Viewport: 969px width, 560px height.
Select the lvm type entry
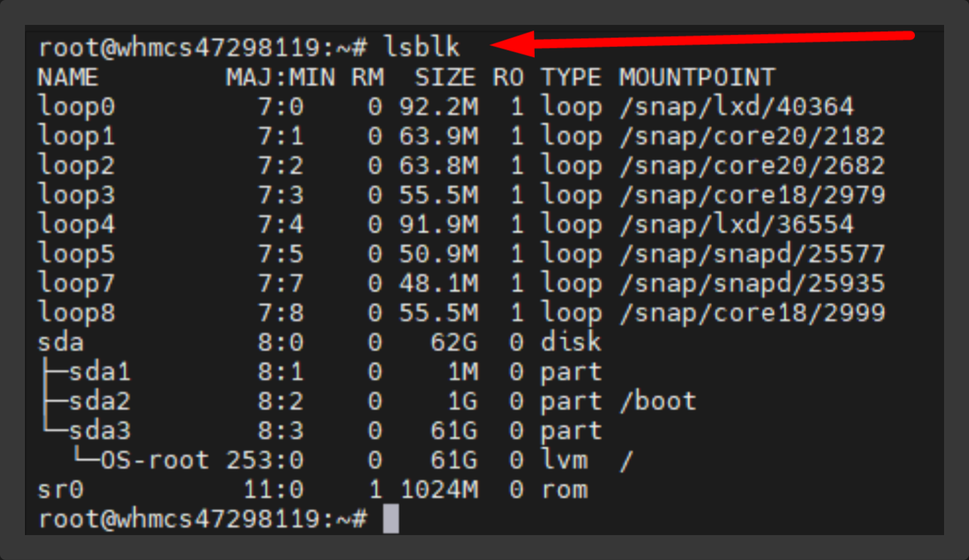[564, 460]
